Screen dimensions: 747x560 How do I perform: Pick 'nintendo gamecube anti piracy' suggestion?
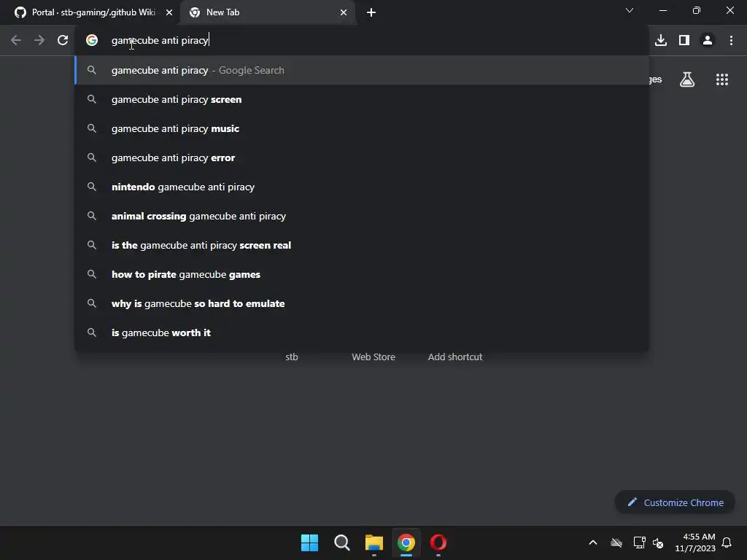pos(362,187)
